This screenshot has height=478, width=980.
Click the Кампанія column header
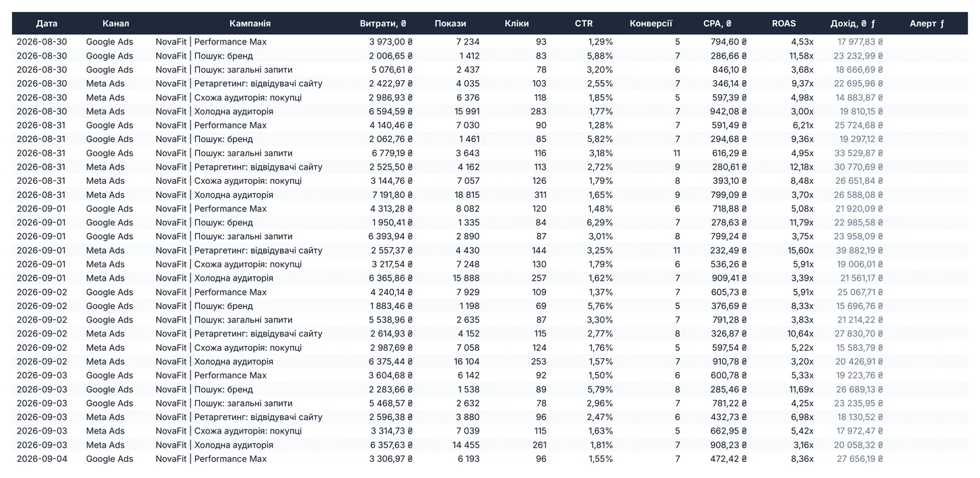(x=250, y=24)
